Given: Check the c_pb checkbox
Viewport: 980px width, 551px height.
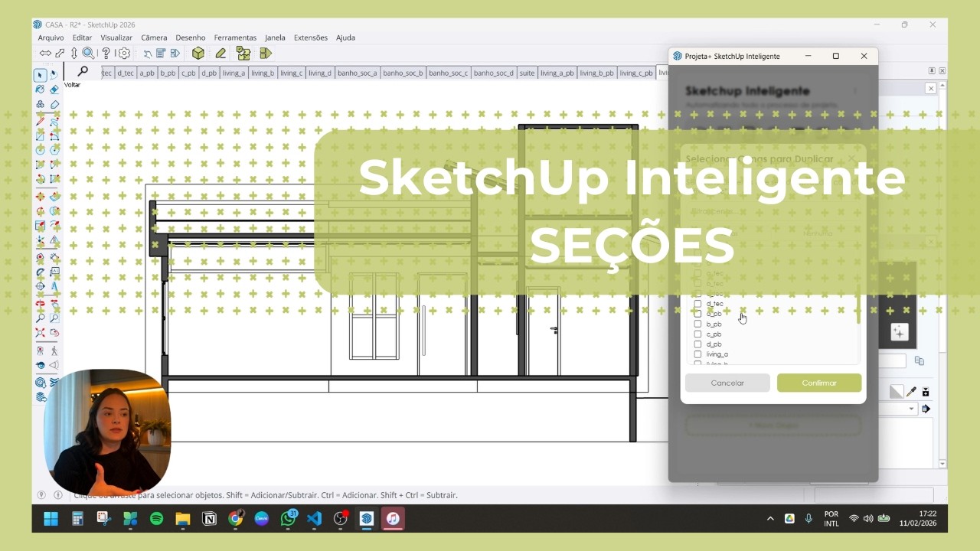Looking at the screenshot, I should [x=697, y=334].
